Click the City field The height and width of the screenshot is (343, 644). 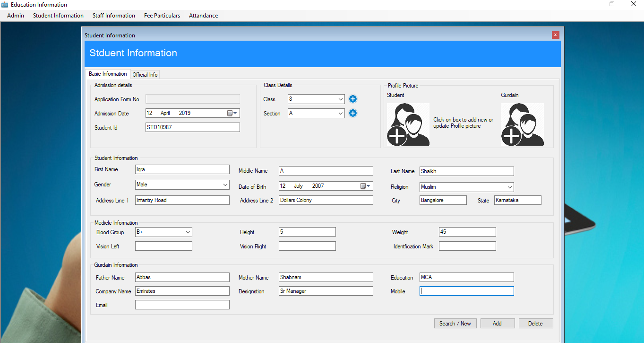point(443,200)
